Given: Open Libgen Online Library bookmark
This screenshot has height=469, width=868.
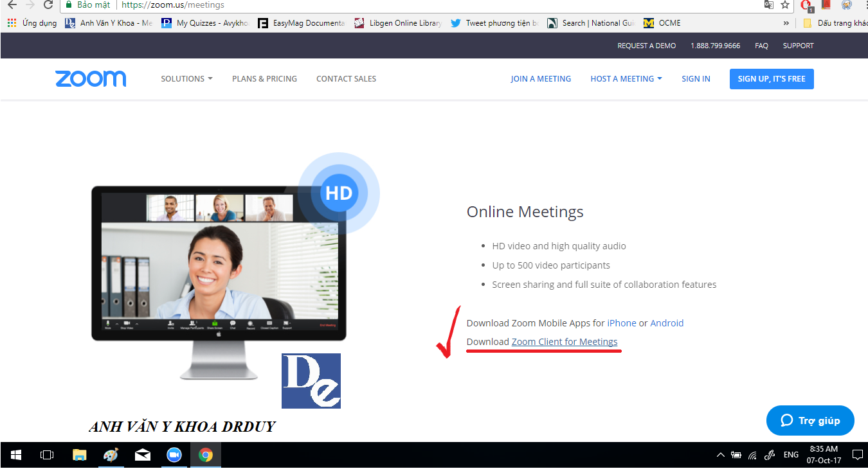Looking at the screenshot, I should (398, 23).
